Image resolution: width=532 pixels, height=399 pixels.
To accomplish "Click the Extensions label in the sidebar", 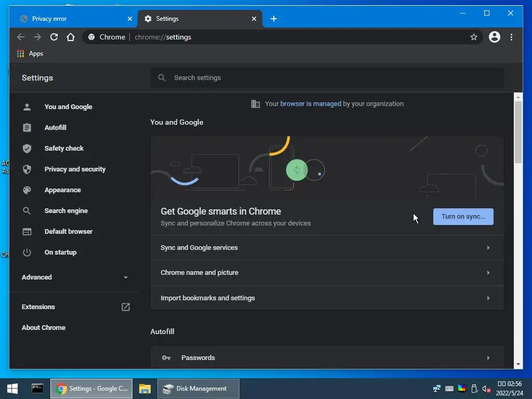I will pos(38,307).
